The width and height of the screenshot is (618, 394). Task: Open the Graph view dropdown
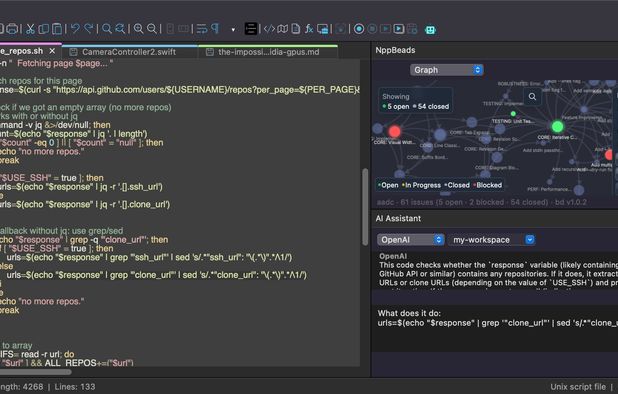447,70
